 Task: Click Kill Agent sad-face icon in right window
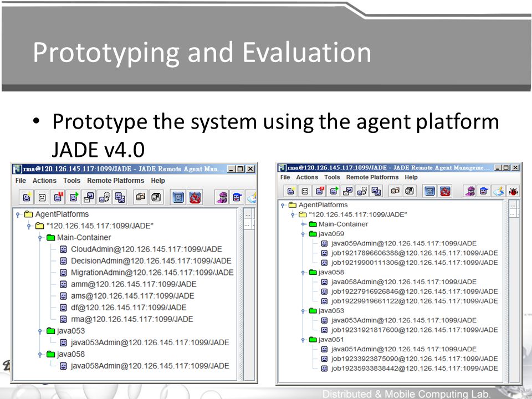[x=305, y=191]
